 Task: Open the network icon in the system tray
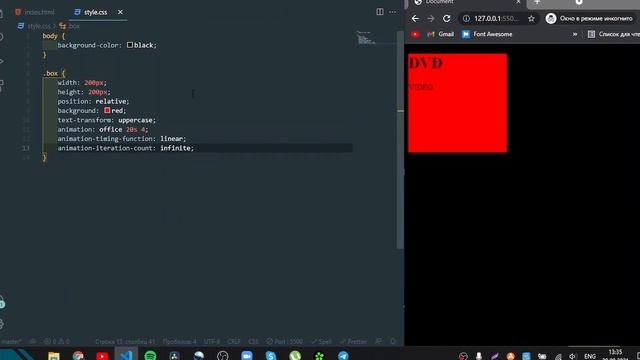click(x=558, y=356)
